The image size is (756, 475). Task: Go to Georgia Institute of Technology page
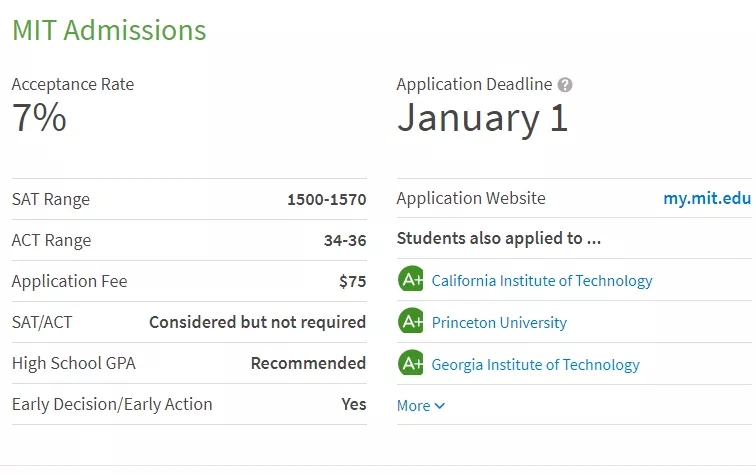[535, 365]
